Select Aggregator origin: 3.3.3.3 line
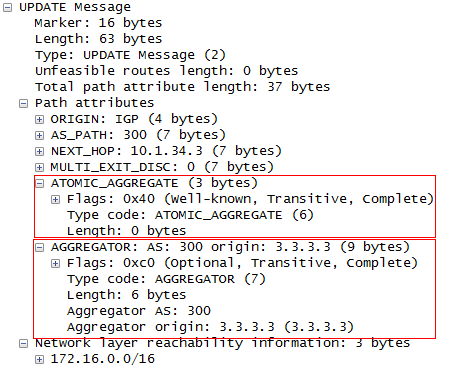 point(210,327)
